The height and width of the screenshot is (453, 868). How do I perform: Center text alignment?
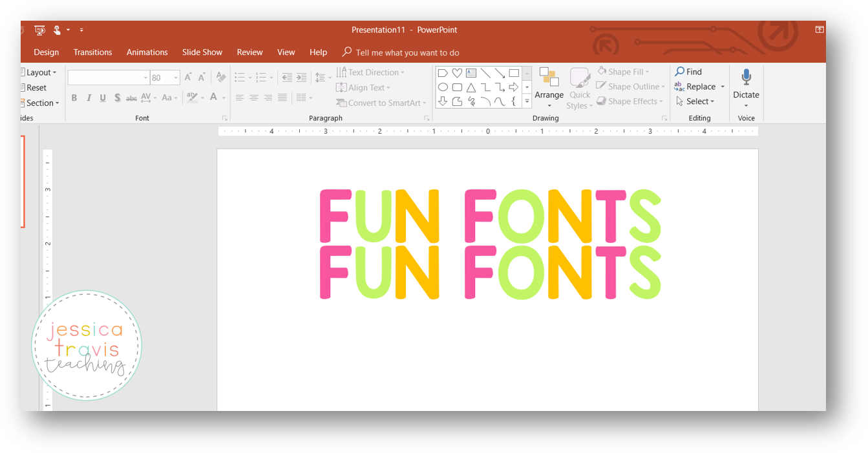(x=254, y=98)
